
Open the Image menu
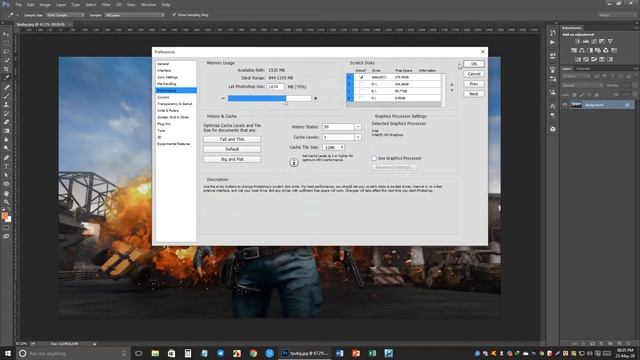[x=45, y=4]
